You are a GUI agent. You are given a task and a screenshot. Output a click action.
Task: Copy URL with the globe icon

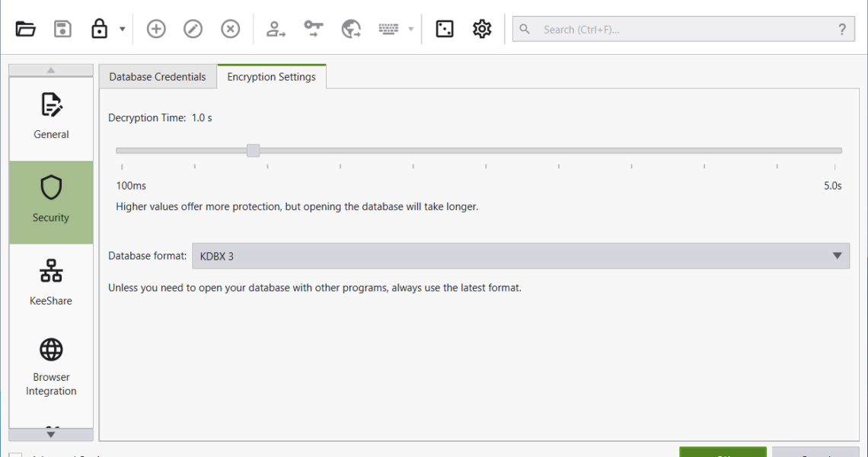click(351, 29)
